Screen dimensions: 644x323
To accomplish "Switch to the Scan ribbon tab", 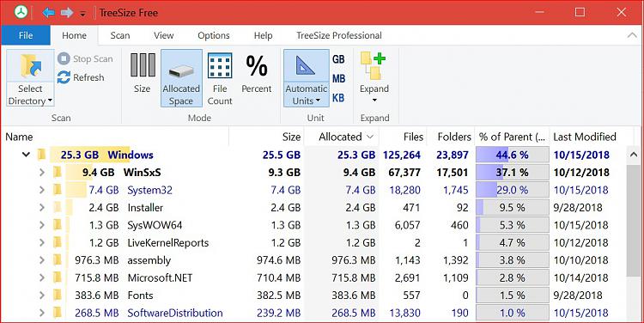I will pyautogui.click(x=120, y=35).
